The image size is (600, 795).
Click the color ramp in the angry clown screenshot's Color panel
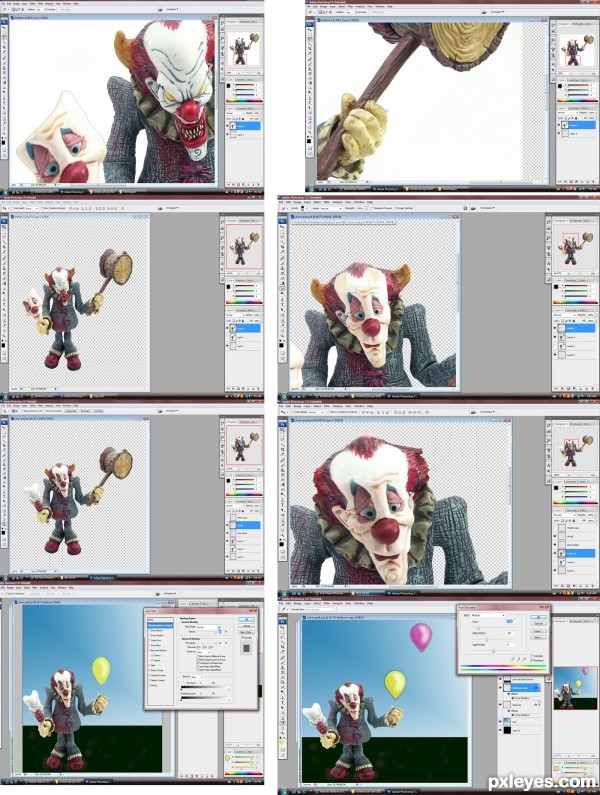[244, 101]
